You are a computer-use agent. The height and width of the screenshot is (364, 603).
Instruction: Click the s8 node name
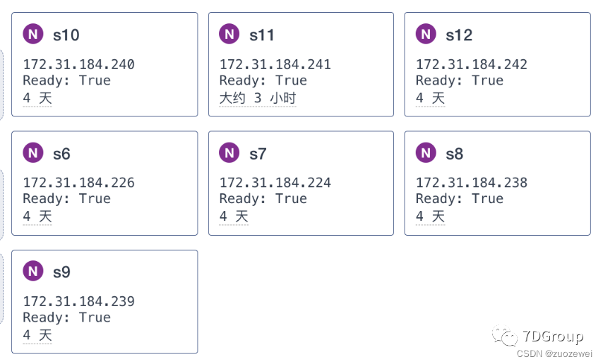[455, 153]
